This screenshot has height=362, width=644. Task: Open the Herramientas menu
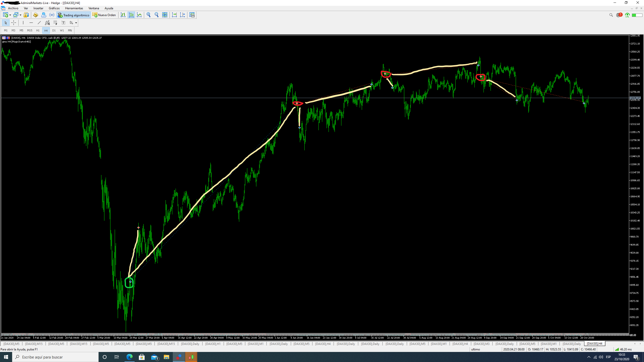pos(74,8)
